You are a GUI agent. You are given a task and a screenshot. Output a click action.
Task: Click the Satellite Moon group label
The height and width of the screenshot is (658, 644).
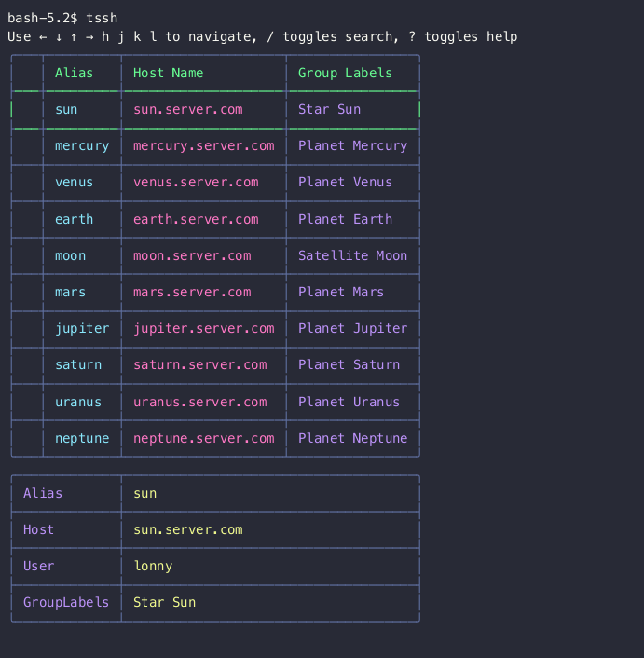click(352, 255)
